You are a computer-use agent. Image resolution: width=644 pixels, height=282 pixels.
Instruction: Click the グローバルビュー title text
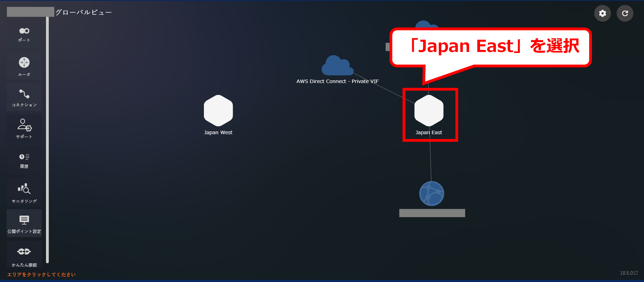click(x=84, y=12)
